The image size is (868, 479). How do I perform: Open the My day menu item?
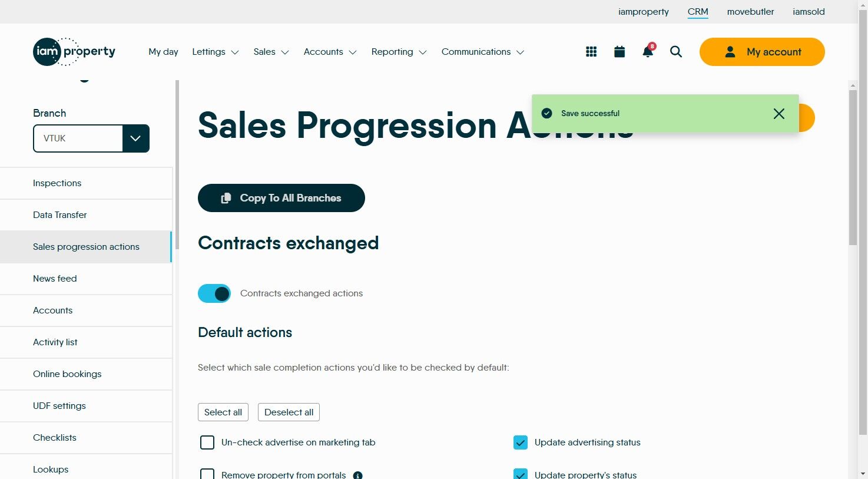coord(163,52)
